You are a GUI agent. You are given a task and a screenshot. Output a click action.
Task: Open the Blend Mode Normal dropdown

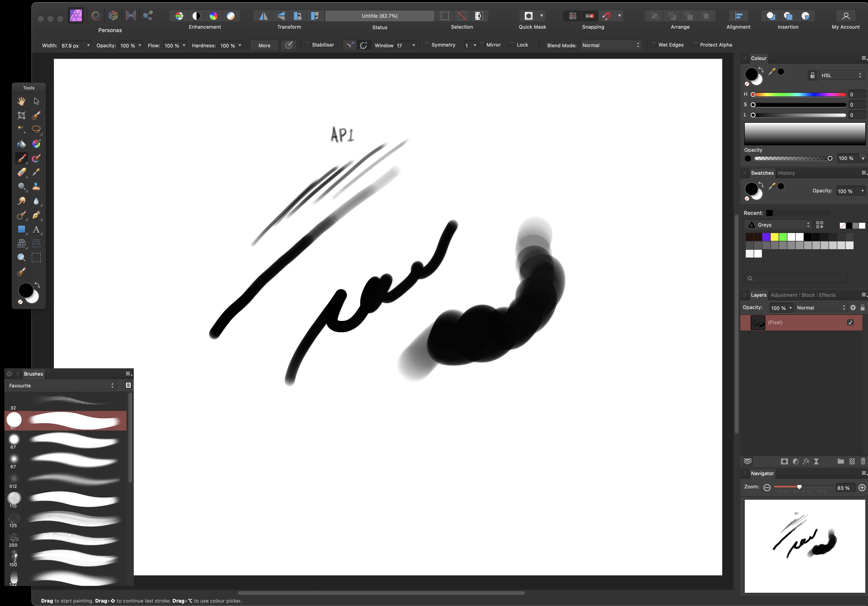point(611,45)
